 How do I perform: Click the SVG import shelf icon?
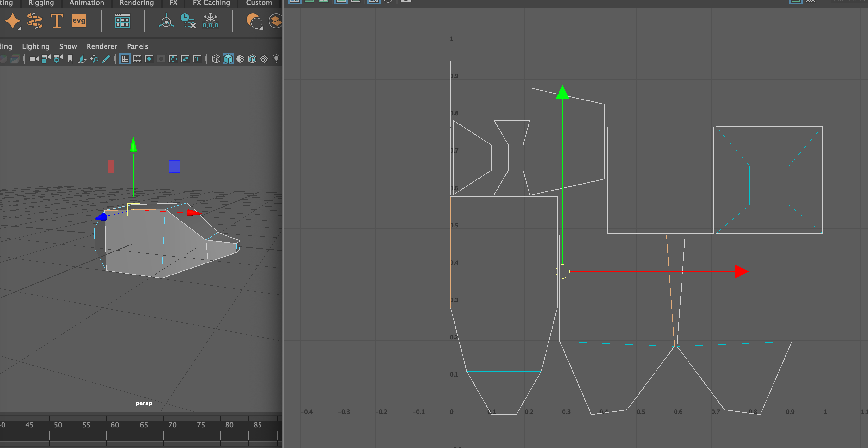[x=79, y=21]
